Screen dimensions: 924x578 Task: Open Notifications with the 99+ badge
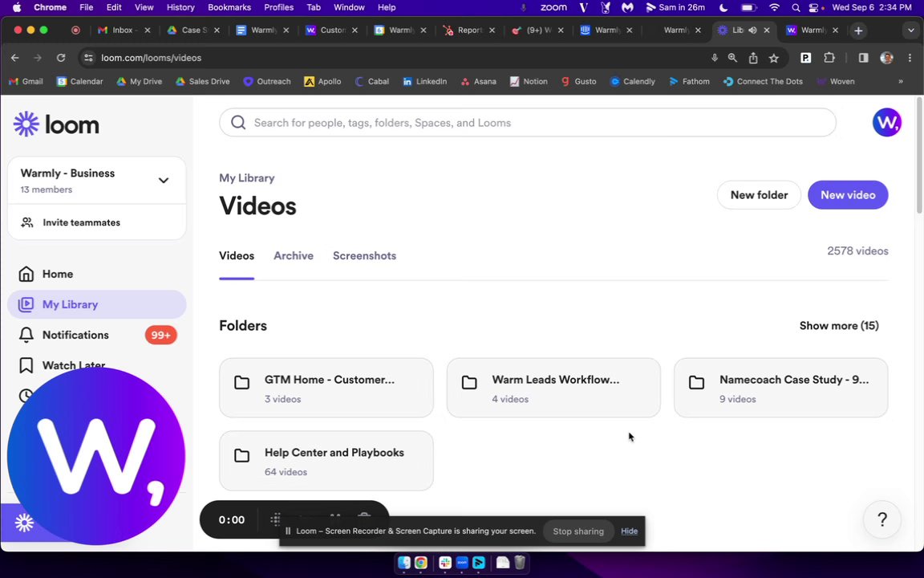tap(97, 335)
